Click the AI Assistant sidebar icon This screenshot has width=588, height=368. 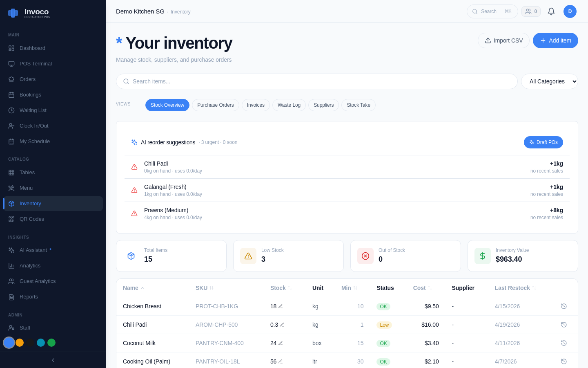pyautogui.click(x=11, y=250)
